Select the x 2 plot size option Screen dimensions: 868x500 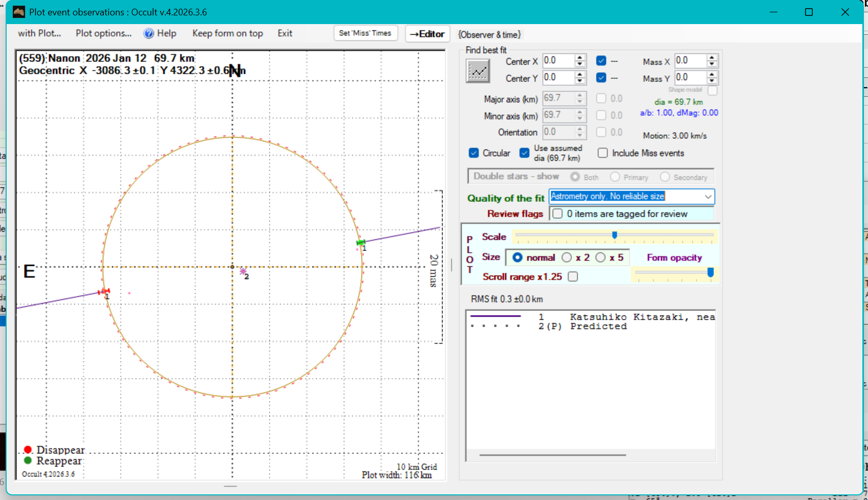tap(567, 258)
